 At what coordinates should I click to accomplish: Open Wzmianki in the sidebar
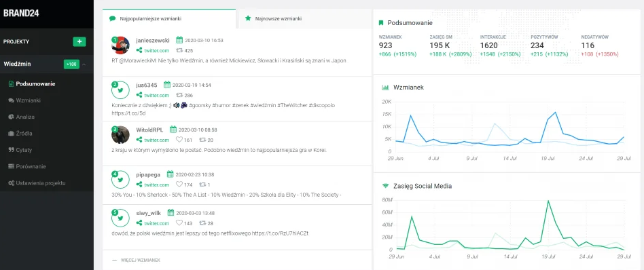(24, 100)
